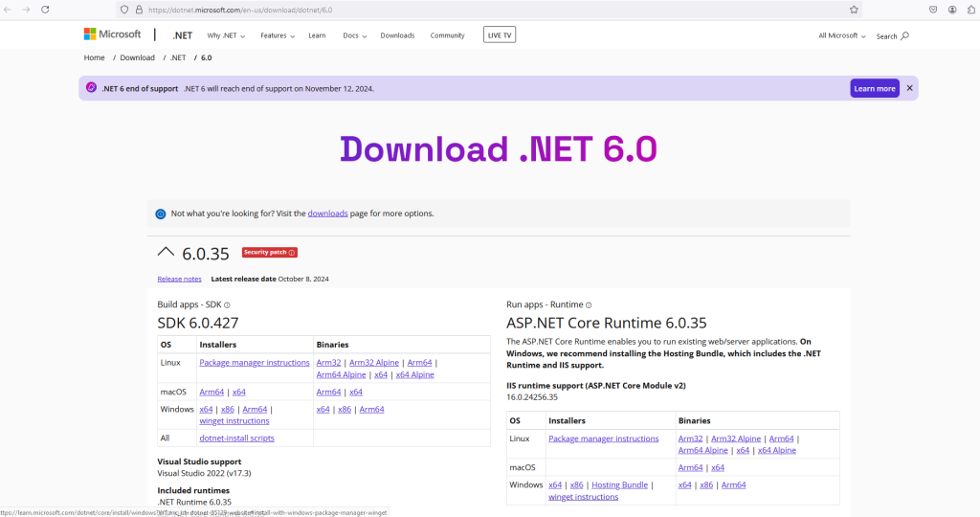Expand the Docs dropdown menu
This screenshot has height=517, width=980.
[354, 35]
